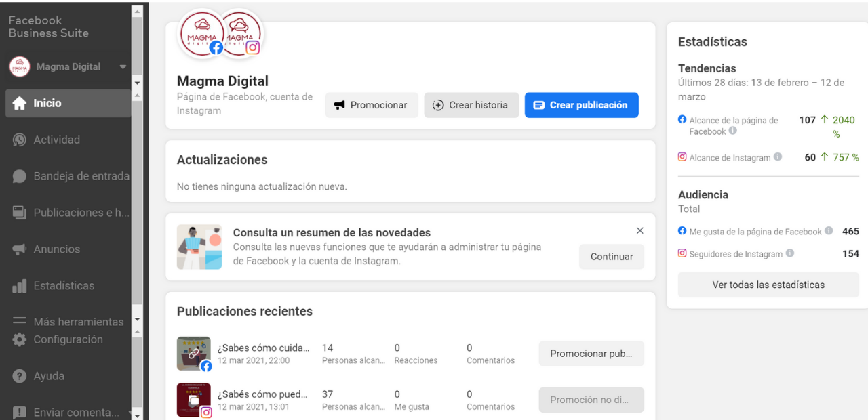Click the first recent Facebook post thumbnail

pos(193,353)
